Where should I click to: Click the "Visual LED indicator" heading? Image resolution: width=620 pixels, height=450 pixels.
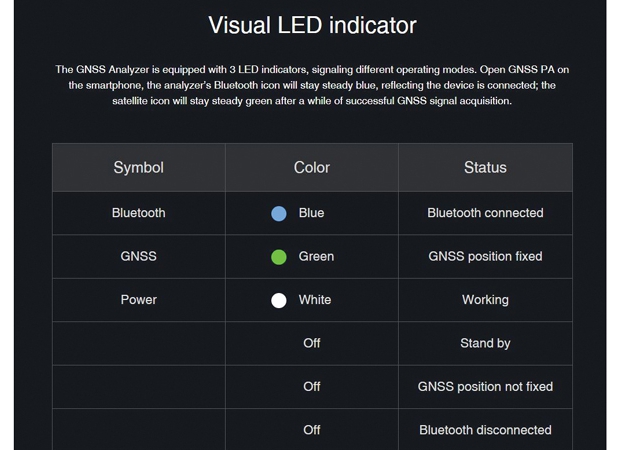[x=311, y=25]
